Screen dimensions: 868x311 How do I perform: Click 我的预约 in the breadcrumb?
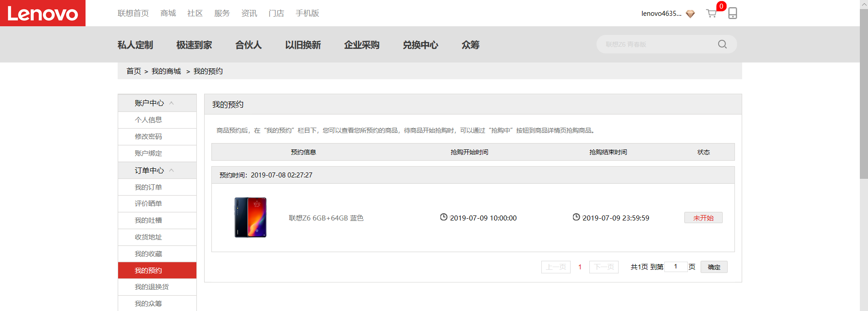pyautogui.click(x=208, y=71)
